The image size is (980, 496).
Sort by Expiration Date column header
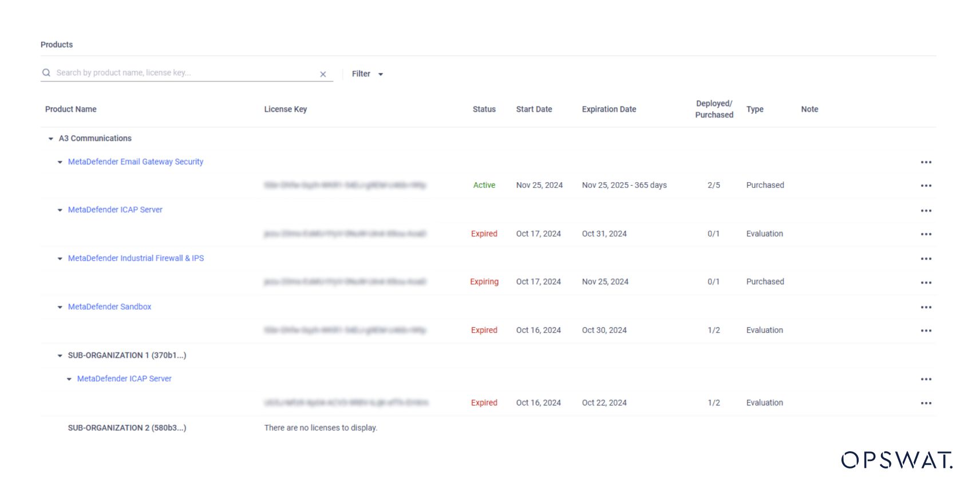click(x=608, y=109)
